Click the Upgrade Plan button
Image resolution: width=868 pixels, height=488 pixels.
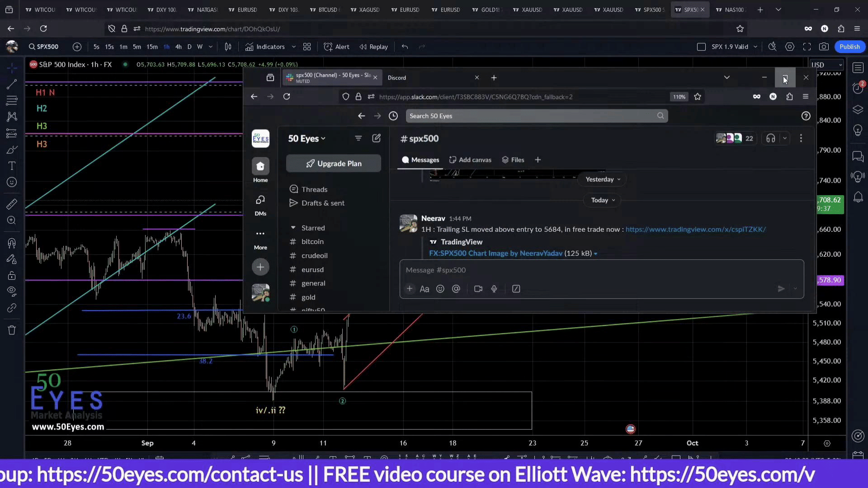(334, 164)
